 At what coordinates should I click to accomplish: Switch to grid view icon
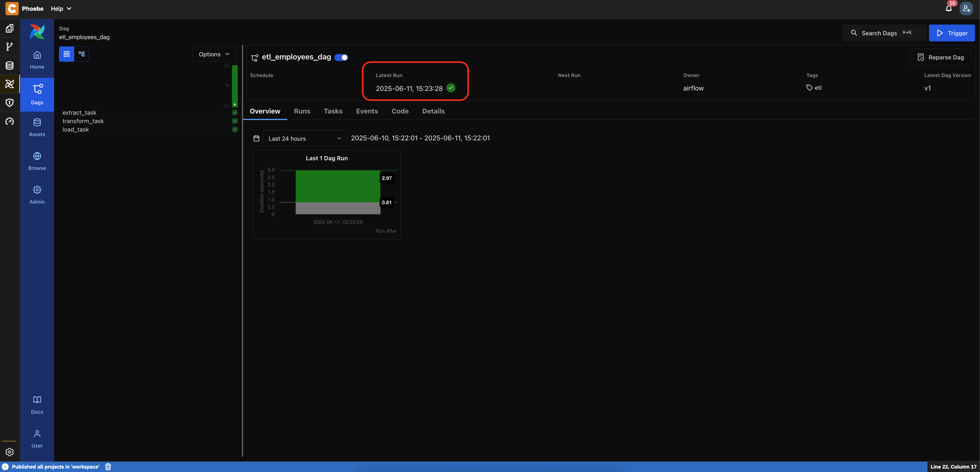66,54
